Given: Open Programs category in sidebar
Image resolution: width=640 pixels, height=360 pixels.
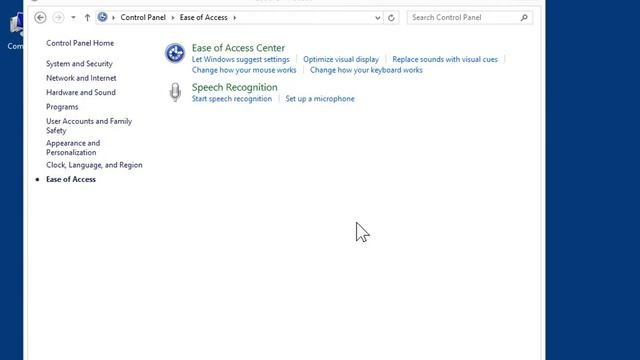Looking at the screenshot, I should click(x=62, y=107).
